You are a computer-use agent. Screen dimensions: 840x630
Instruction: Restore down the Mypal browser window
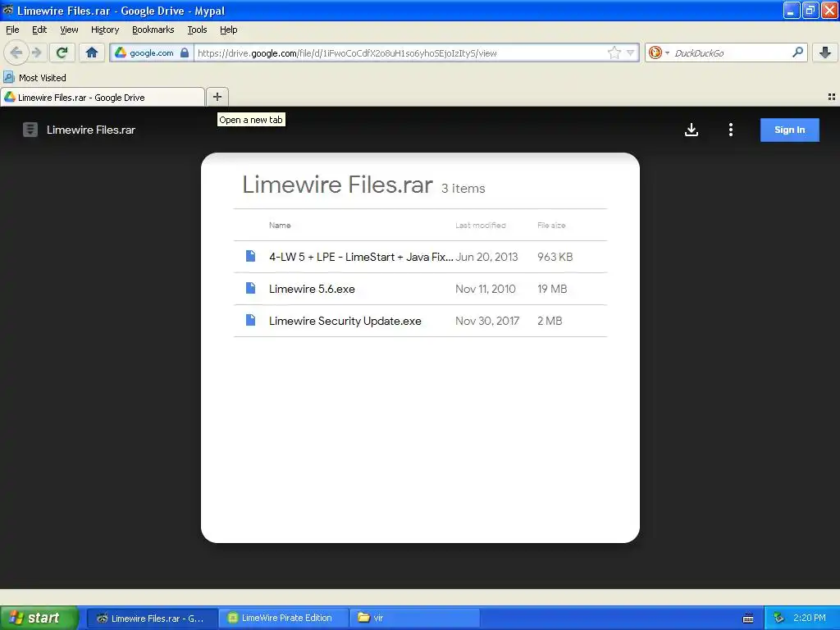coord(810,10)
